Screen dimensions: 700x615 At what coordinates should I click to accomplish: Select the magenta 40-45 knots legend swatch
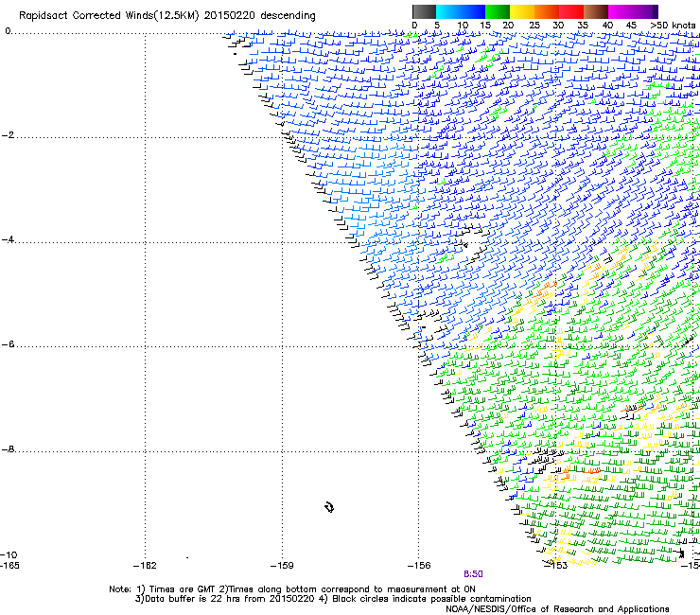pos(621,11)
